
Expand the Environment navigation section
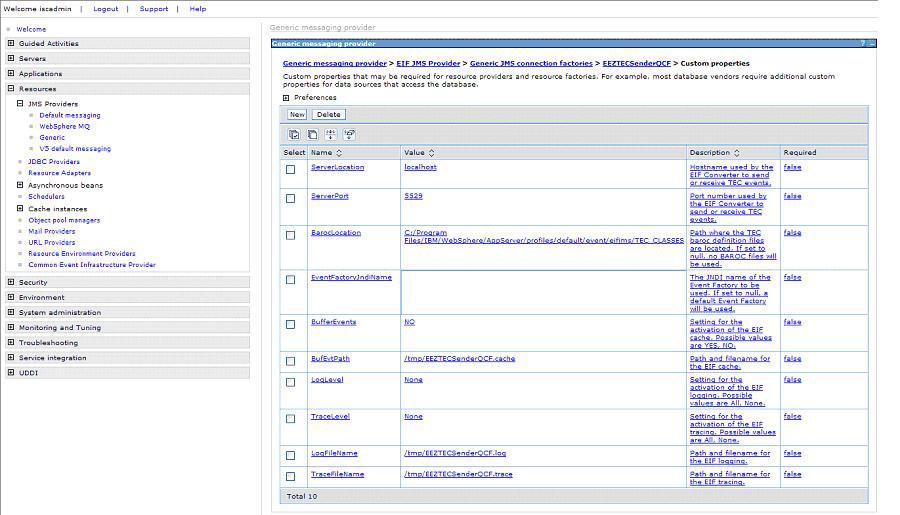pyautogui.click(x=11, y=297)
